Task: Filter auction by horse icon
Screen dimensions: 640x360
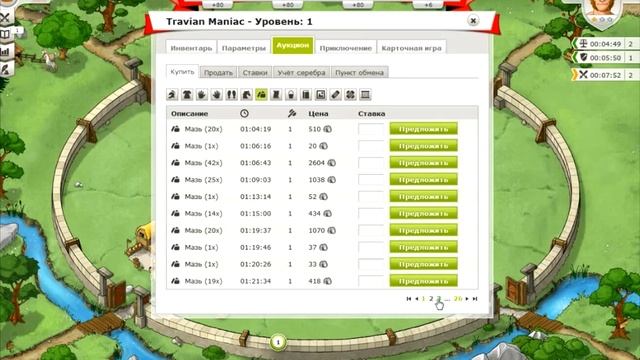Action: [x=247, y=95]
